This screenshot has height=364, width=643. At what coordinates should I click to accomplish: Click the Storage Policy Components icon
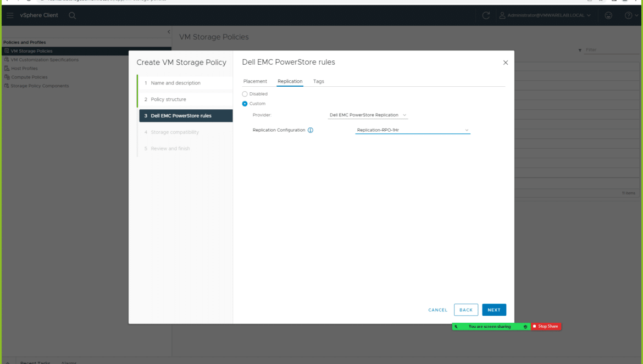point(7,86)
